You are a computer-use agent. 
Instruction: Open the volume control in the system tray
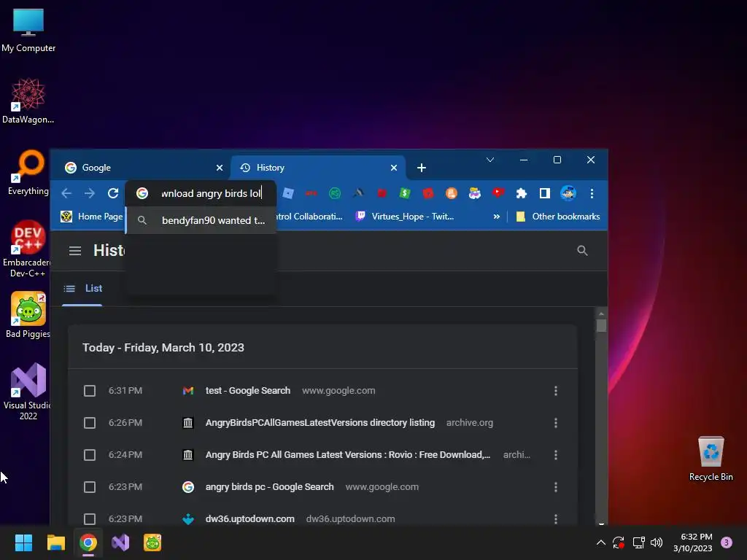pos(657,542)
